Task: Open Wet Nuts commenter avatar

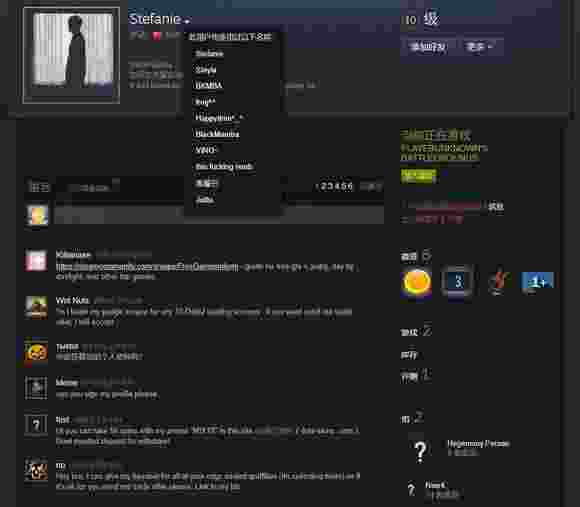Action: click(36, 307)
